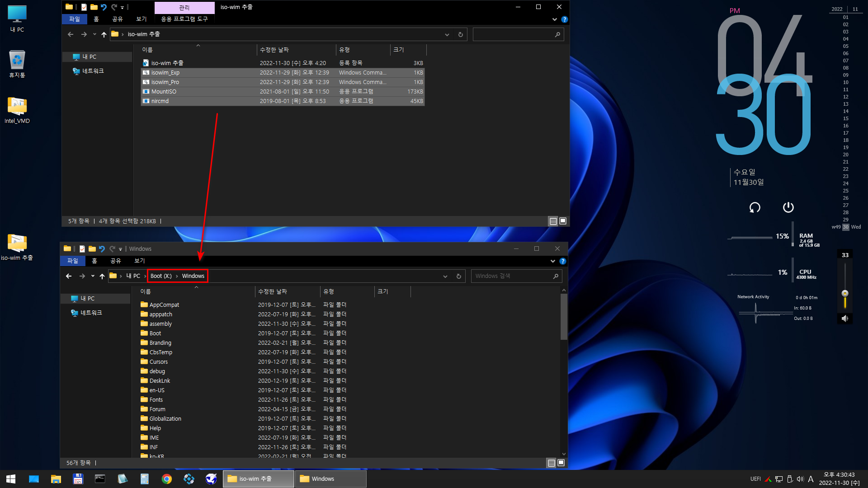This screenshot has width=868, height=488.
Task: Open iso-wim 추출 desktop folder icon
Action: [x=17, y=248]
